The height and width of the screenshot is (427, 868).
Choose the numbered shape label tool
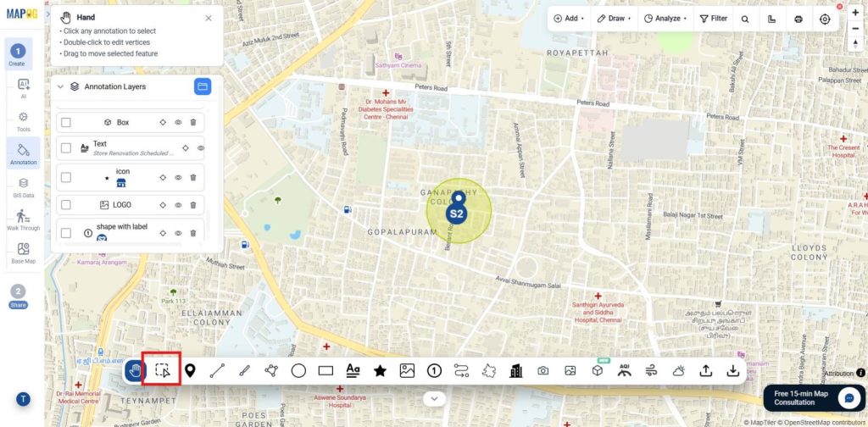pos(434,370)
